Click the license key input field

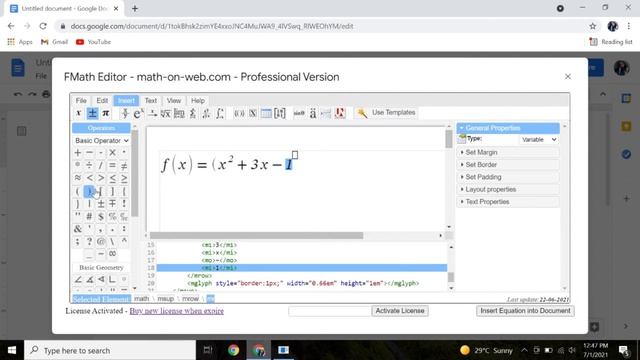(x=329, y=311)
